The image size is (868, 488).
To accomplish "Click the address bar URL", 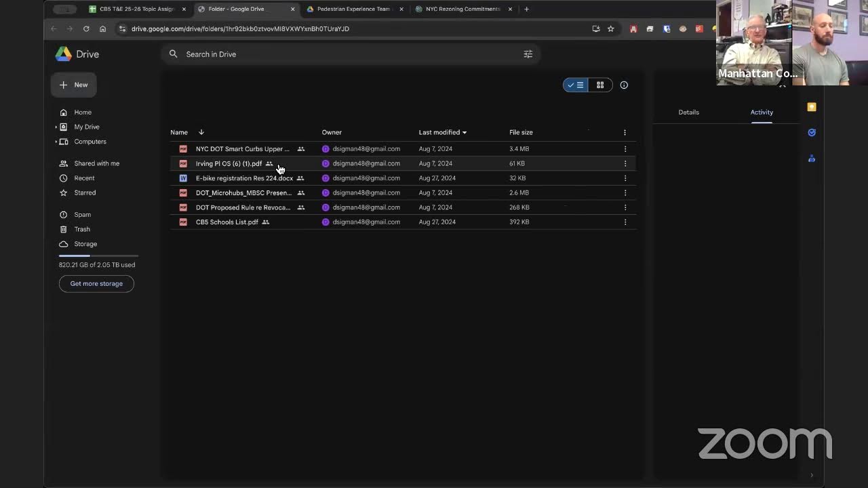I will click(240, 29).
